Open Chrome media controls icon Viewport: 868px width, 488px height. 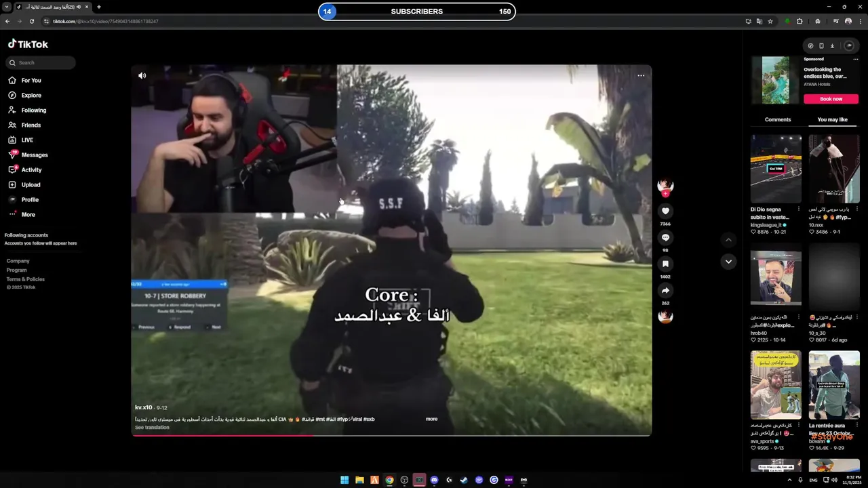(836, 21)
